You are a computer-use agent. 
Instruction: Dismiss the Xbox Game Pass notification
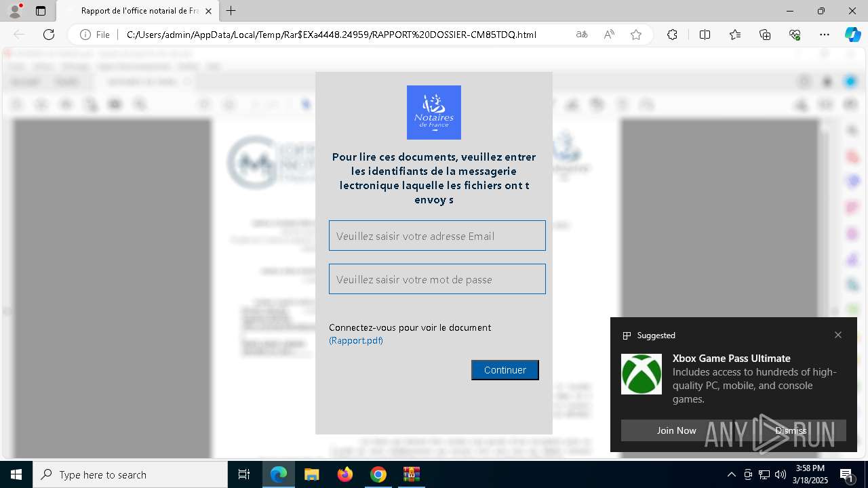pyautogui.click(x=791, y=430)
